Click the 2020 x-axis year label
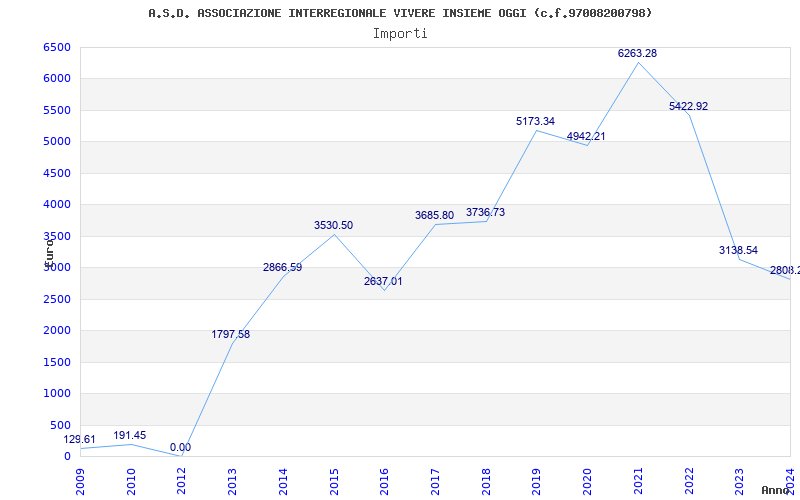Image resolution: width=800 pixels, height=500 pixels. tap(587, 482)
